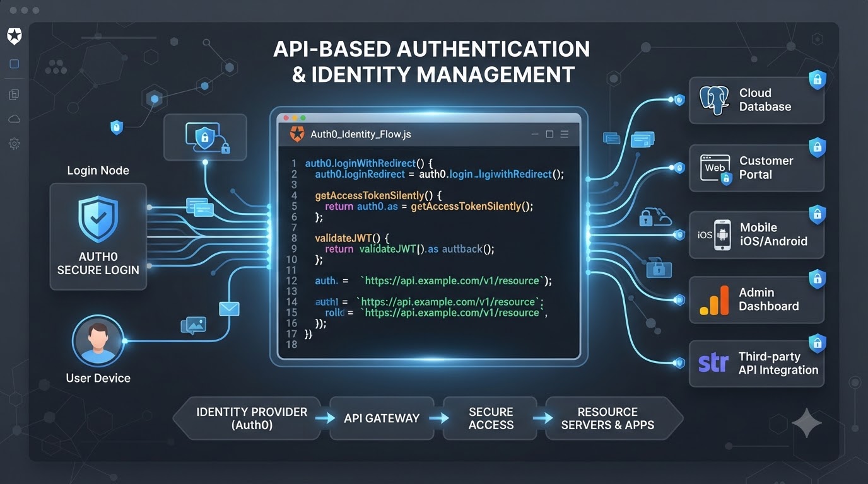868x484 pixels.
Task: Click line number 18 in the code editor
Action: (x=291, y=344)
